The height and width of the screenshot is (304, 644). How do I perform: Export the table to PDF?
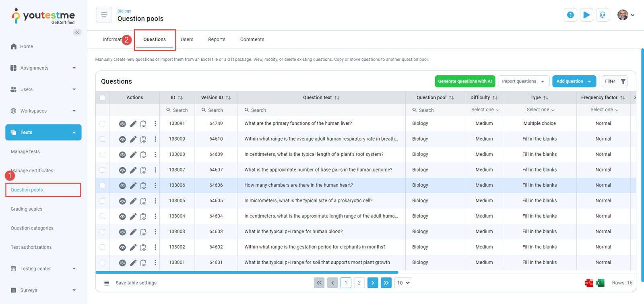[589, 283]
